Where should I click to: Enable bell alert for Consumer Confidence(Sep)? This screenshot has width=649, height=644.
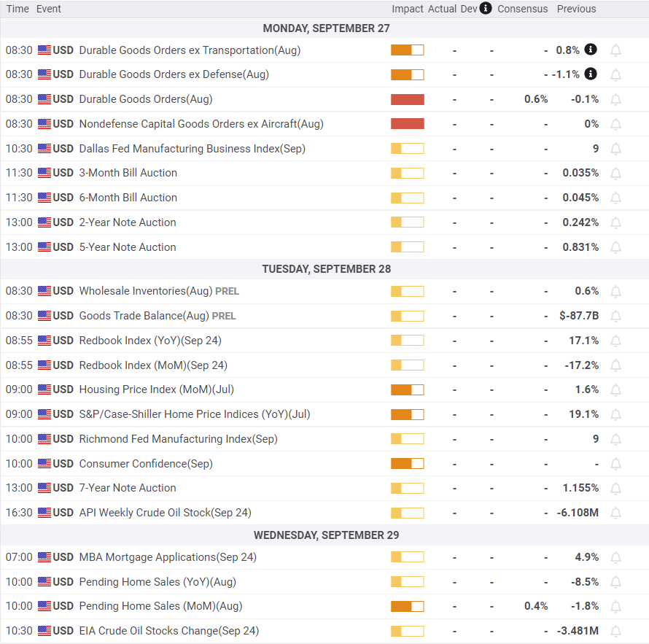click(615, 464)
